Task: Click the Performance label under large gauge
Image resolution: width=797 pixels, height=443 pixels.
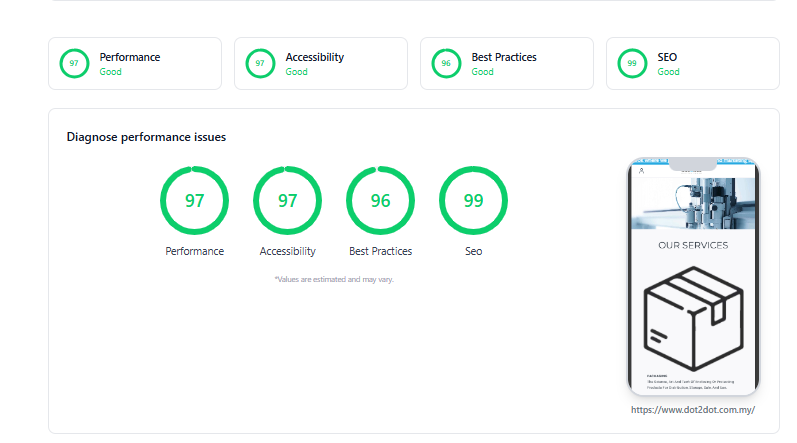Action: [194, 251]
